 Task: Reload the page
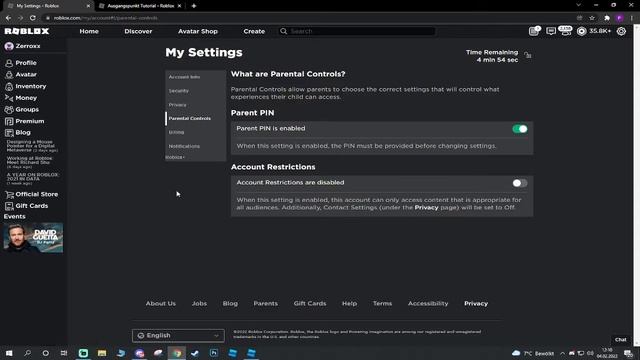pyautogui.click(x=33, y=18)
